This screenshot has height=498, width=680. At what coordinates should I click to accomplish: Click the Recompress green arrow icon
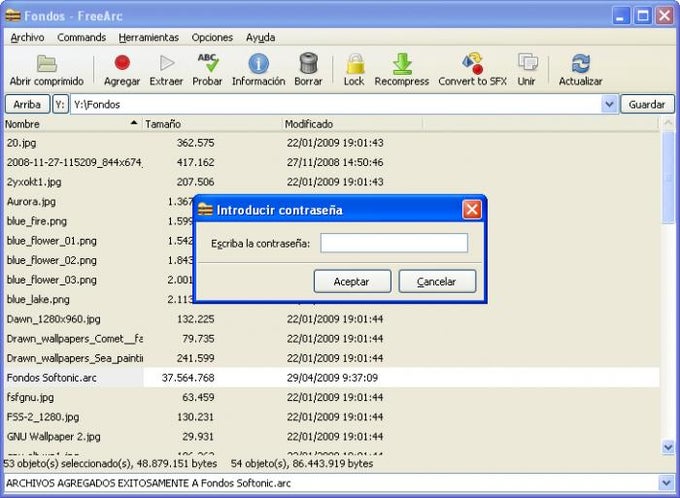[x=402, y=63]
